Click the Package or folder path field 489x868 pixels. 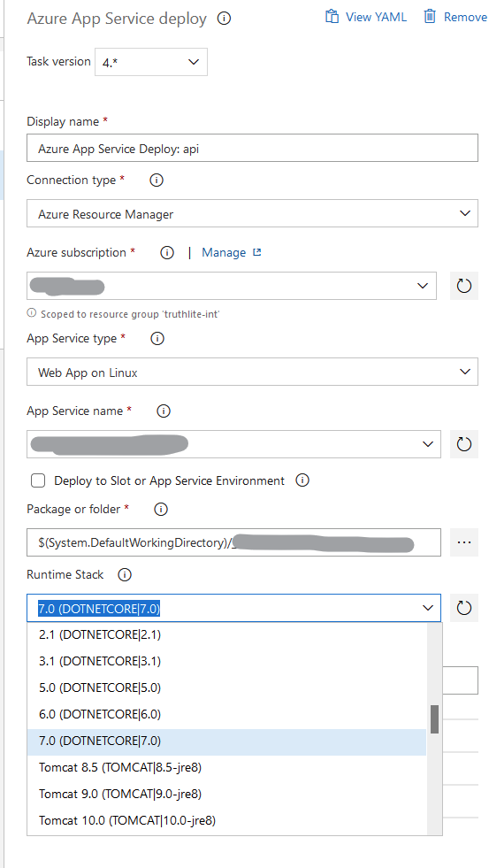coord(233,542)
